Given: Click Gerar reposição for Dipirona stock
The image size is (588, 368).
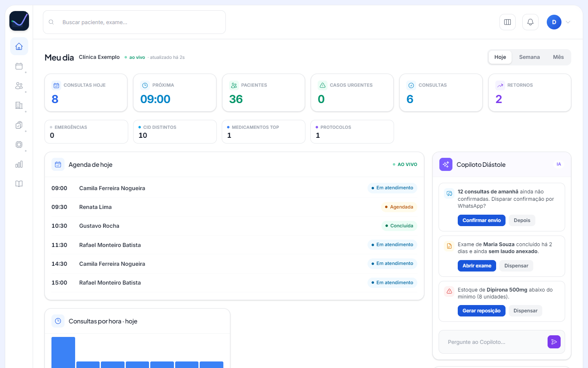Looking at the screenshot, I should (481, 311).
